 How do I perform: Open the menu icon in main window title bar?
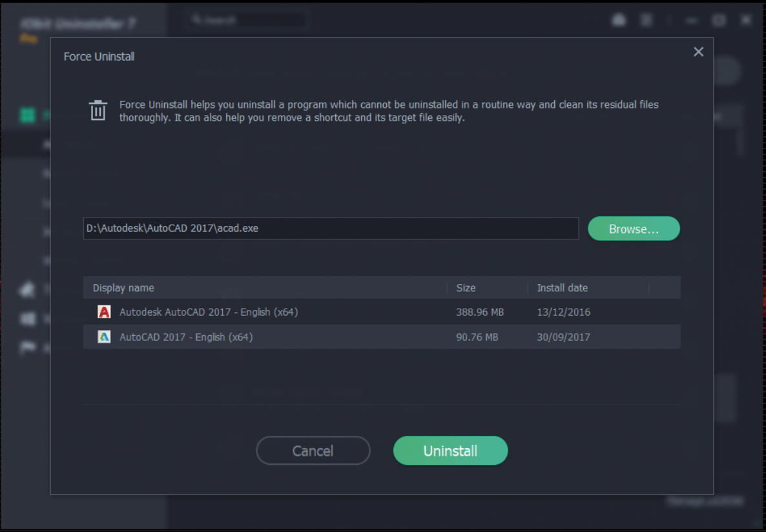647,20
